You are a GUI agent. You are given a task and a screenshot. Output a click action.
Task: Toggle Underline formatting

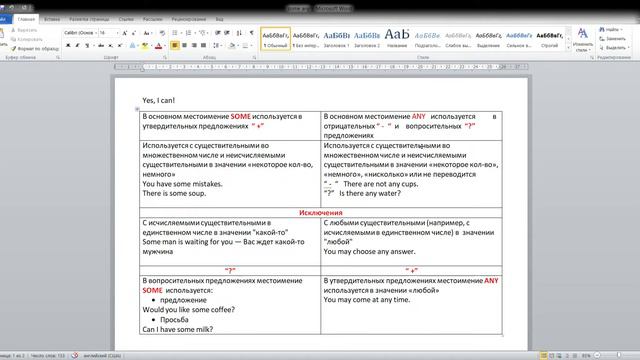click(87, 45)
